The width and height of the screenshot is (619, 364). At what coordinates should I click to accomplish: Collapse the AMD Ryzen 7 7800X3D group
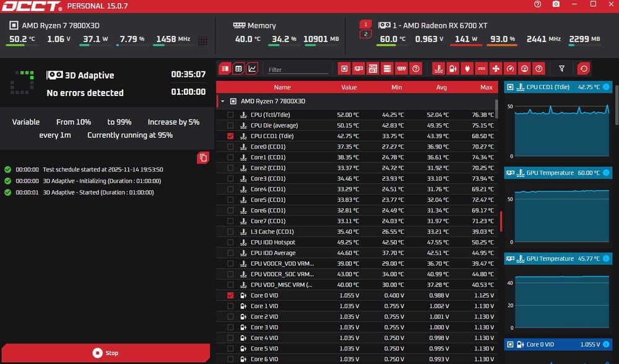(x=223, y=102)
